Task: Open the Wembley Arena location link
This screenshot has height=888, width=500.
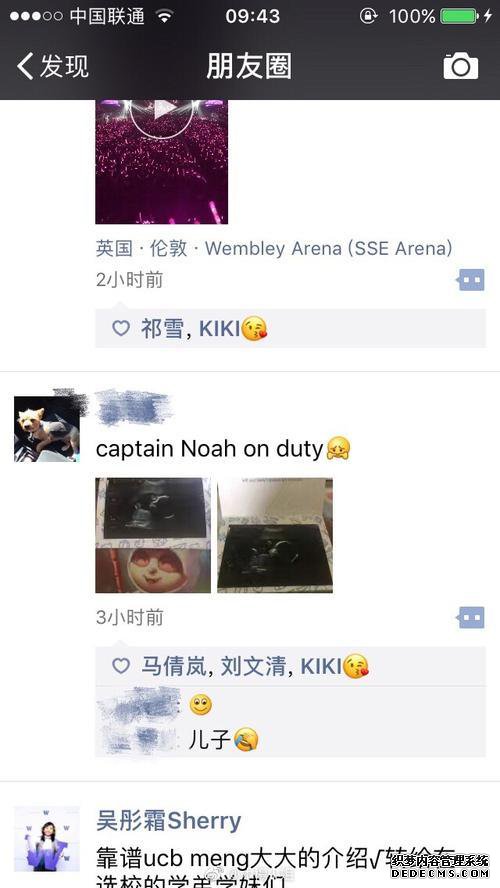Action: 274,249
